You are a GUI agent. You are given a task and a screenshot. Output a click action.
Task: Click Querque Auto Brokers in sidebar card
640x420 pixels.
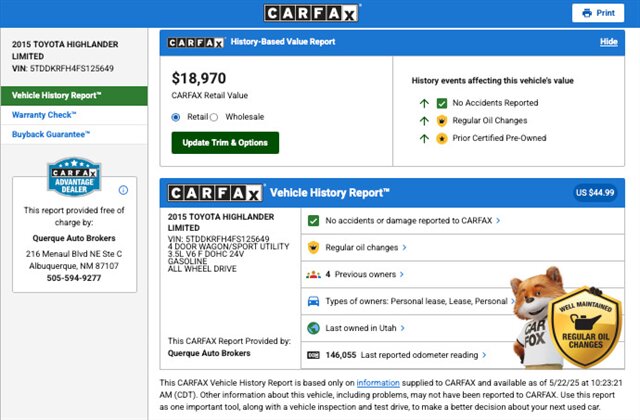point(74,238)
